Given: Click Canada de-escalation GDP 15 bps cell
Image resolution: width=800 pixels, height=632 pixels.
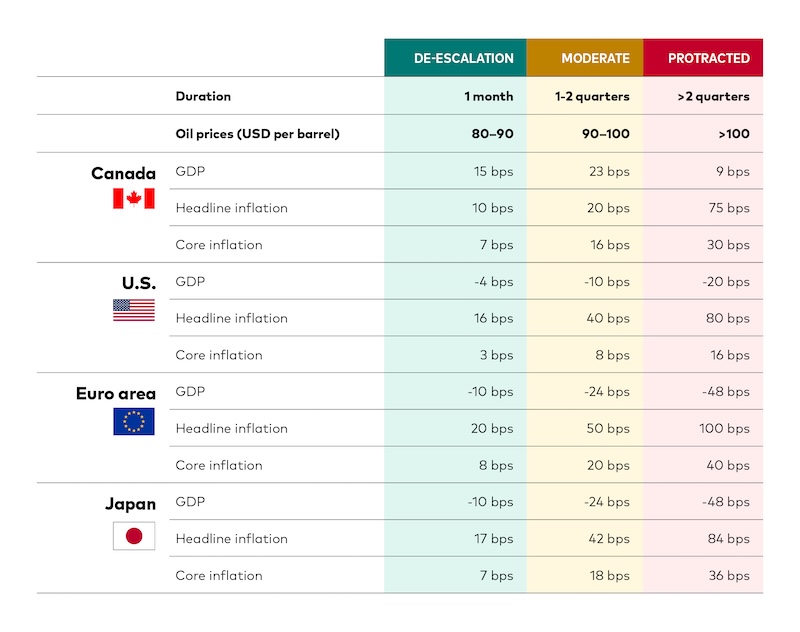Looking at the screenshot, I should coord(494,171).
